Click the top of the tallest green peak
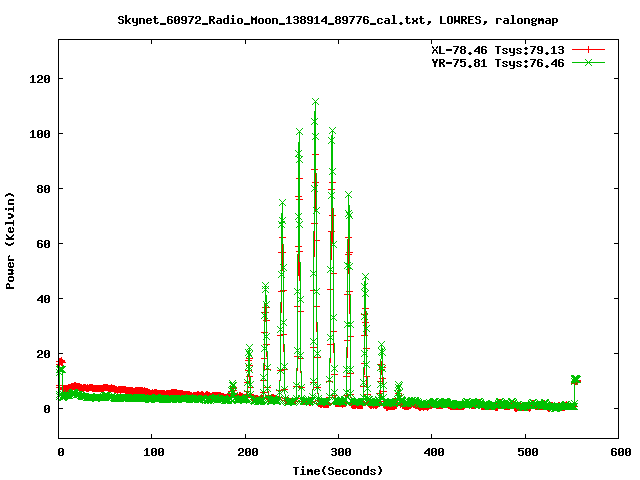 coord(315,101)
